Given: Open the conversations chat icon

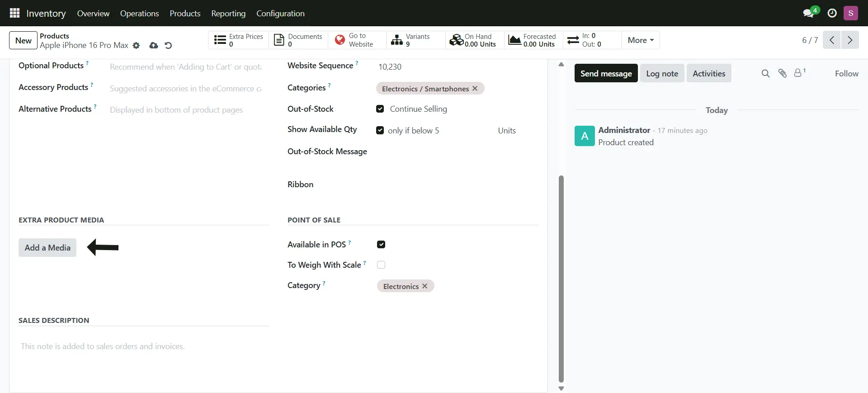Looking at the screenshot, I should pos(808,13).
